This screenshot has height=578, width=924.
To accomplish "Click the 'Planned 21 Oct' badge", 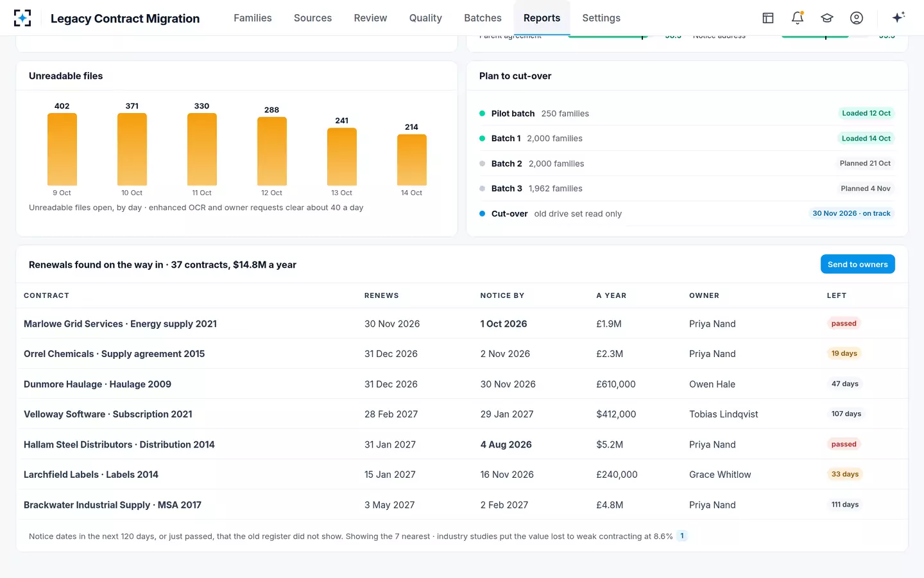I will coord(865,163).
